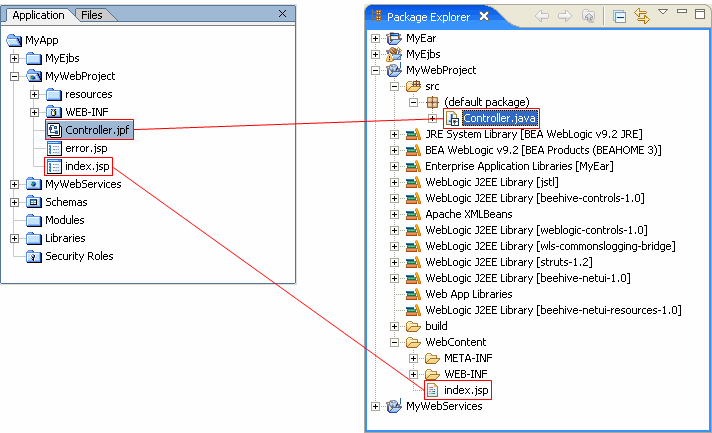This screenshot has width=712, height=433.
Task: Expand the MyEjbs folder in Application panel
Action: 15,58
